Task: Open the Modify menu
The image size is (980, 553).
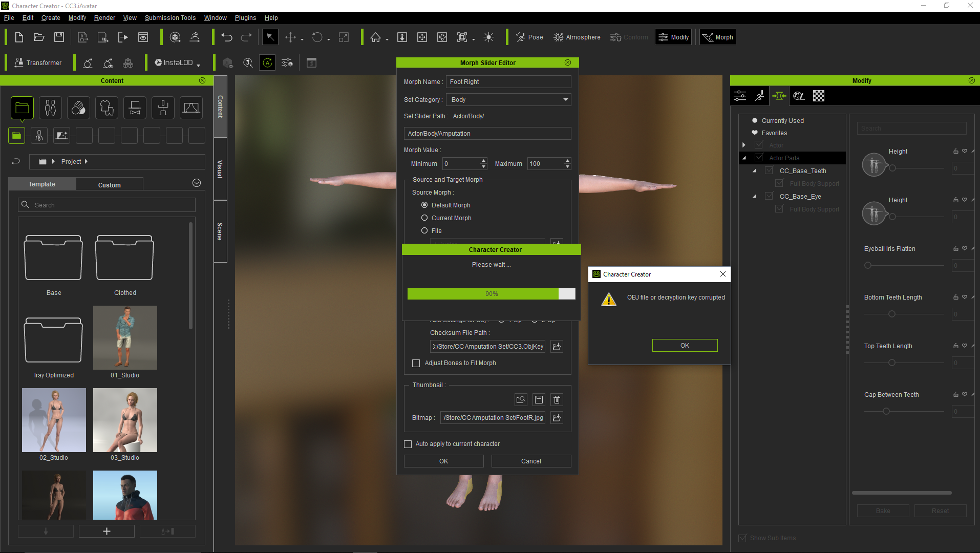Action: coord(77,18)
